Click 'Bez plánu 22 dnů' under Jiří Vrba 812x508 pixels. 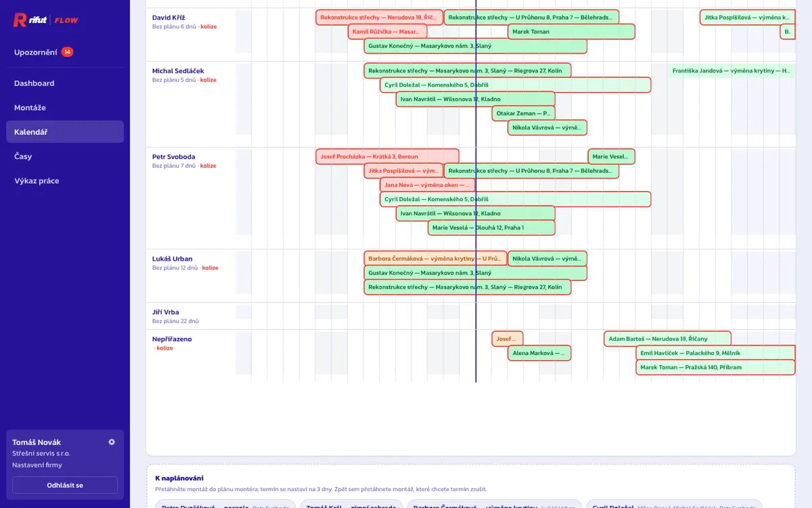(175, 322)
